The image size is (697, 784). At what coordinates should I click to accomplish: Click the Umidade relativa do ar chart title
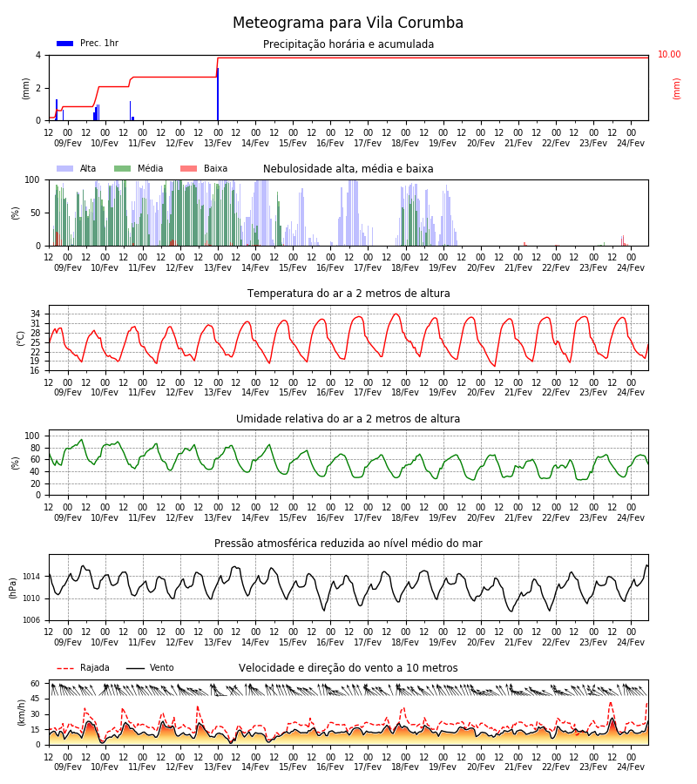348,418
